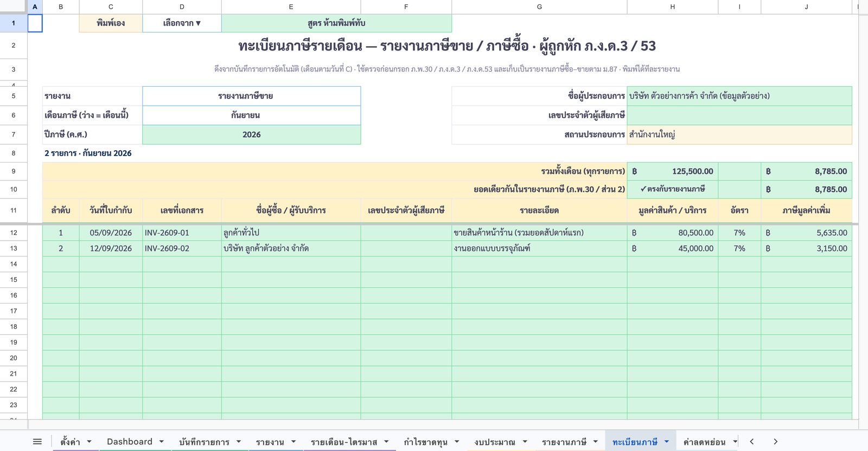Choose report type in รายงานภาษีขาย cell

(x=252, y=96)
